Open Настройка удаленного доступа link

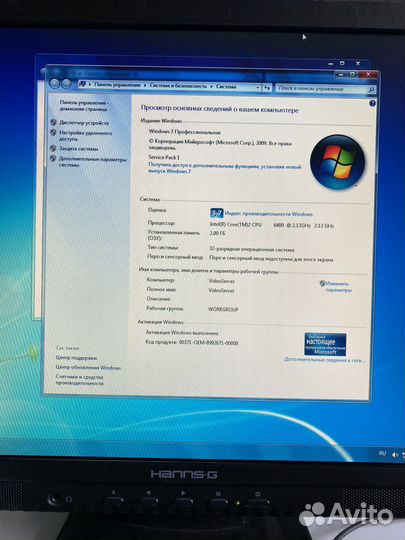(x=85, y=135)
